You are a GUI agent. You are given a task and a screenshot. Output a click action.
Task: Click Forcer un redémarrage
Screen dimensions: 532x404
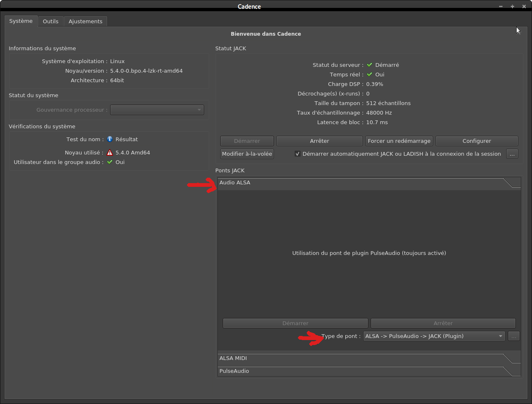[399, 141]
